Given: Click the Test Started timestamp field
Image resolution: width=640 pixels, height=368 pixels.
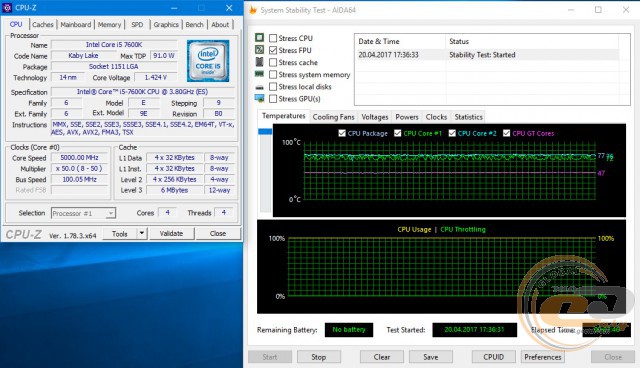Looking at the screenshot, I should point(474,330).
